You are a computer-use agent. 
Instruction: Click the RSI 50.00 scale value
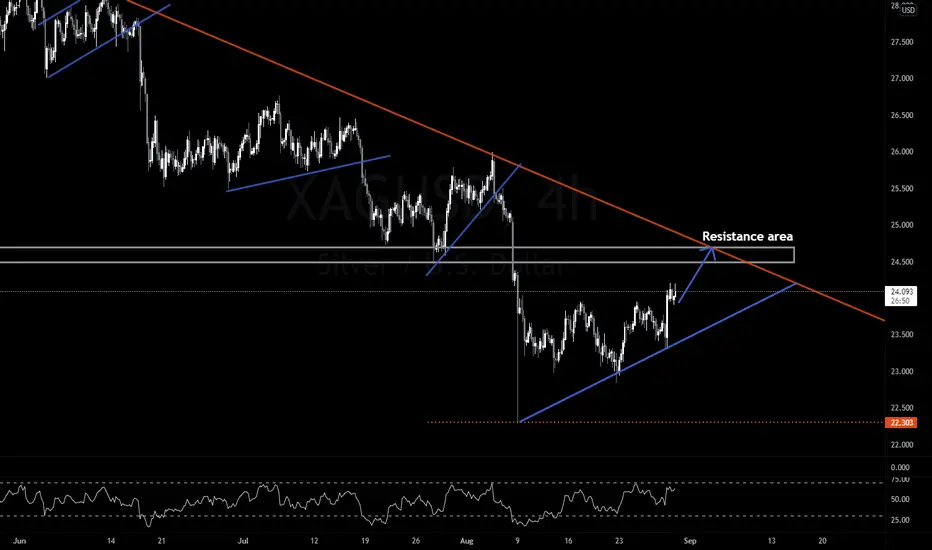(900, 499)
